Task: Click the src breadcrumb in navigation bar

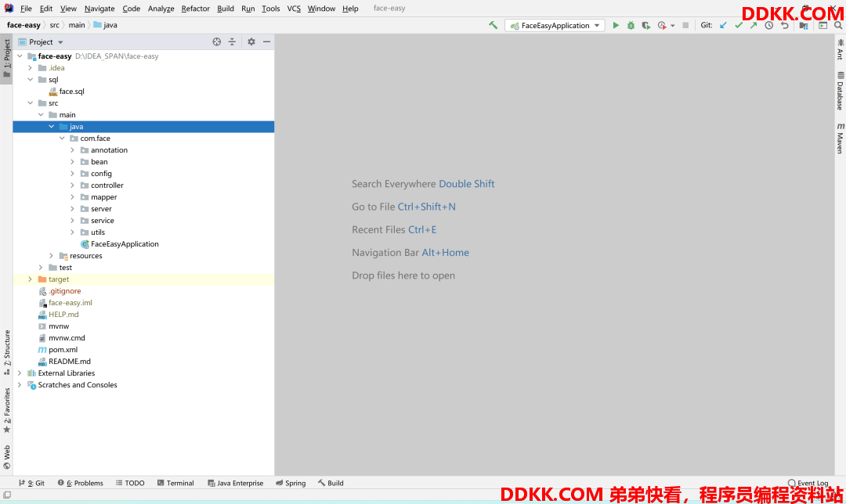Action: pos(54,25)
